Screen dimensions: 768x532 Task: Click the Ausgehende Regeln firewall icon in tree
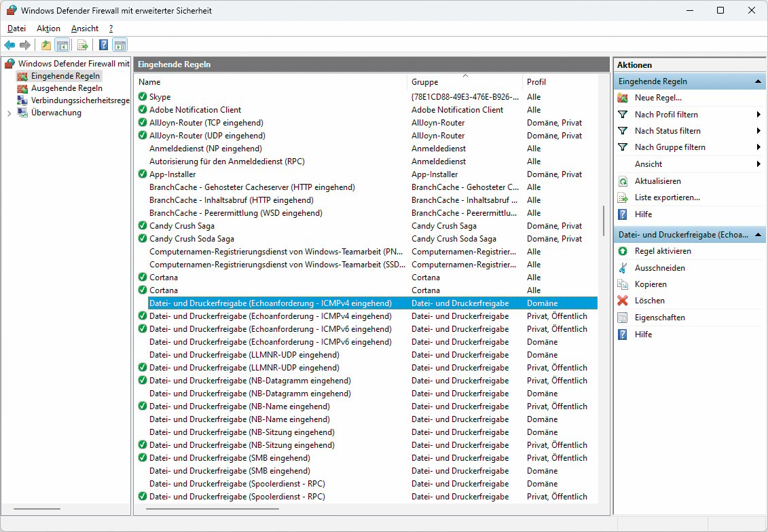[x=22, y=88]
